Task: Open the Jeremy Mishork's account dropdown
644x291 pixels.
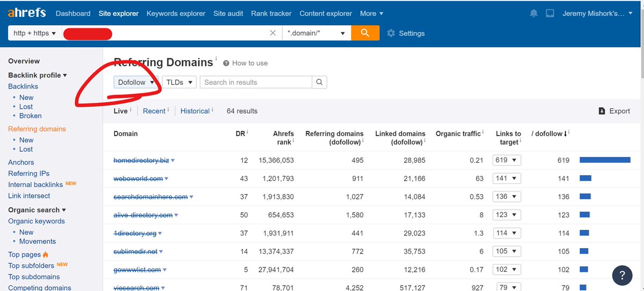Action: 598,13
